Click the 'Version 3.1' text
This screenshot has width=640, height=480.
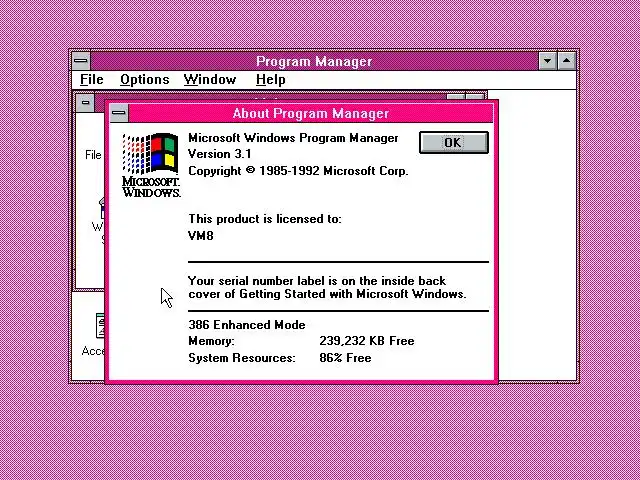tap(219, 154)
